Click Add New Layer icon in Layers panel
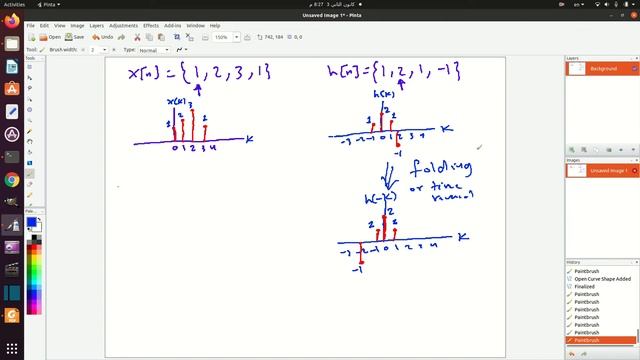This screenshot has height=360, width=640. click(572, 150)
